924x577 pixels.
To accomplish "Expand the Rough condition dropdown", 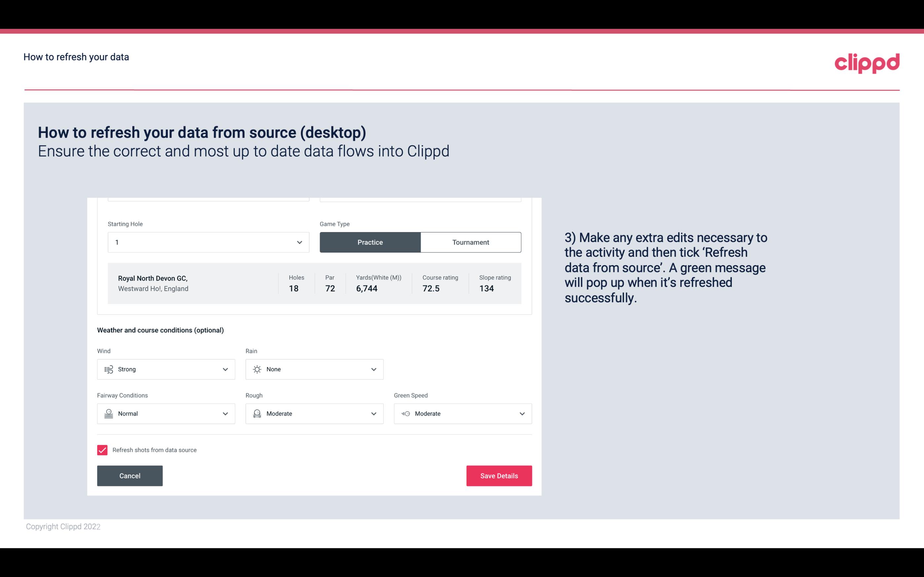I will 373,414.
